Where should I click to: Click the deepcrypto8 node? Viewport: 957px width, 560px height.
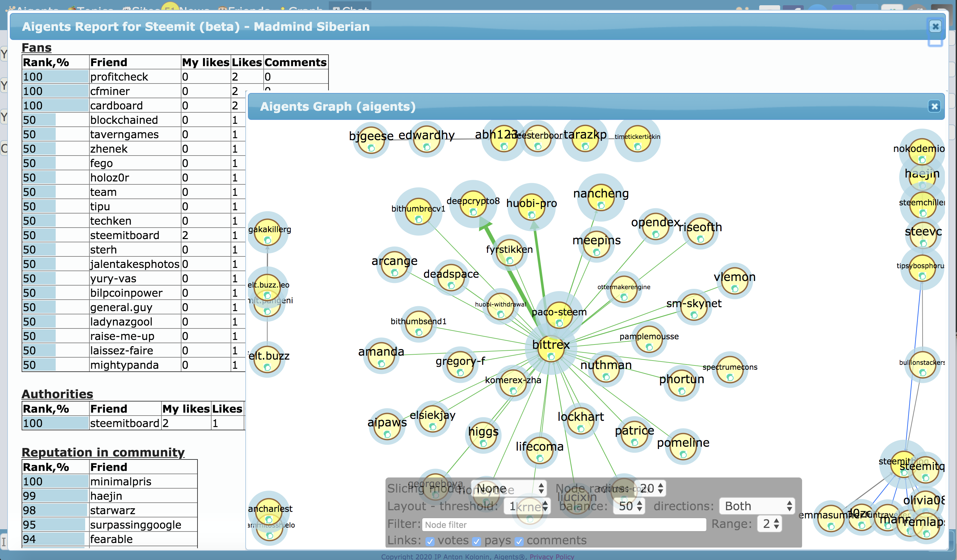click(x=473, y=204)
